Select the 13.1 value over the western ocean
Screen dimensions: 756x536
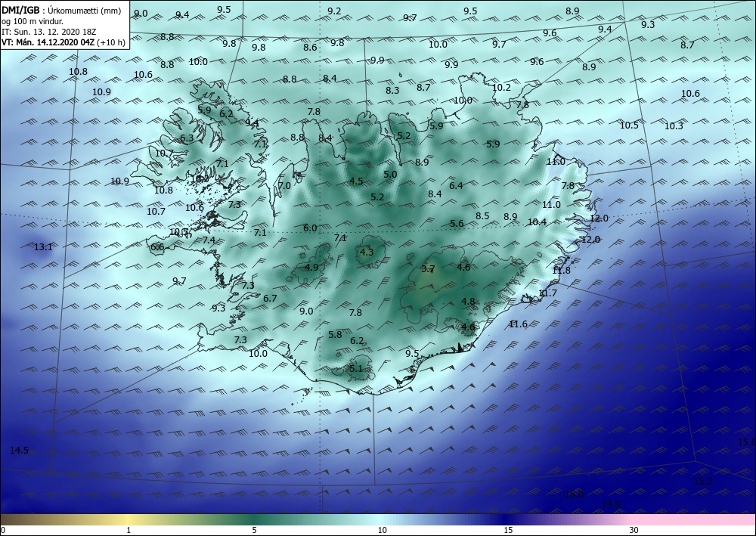[43, 246]
